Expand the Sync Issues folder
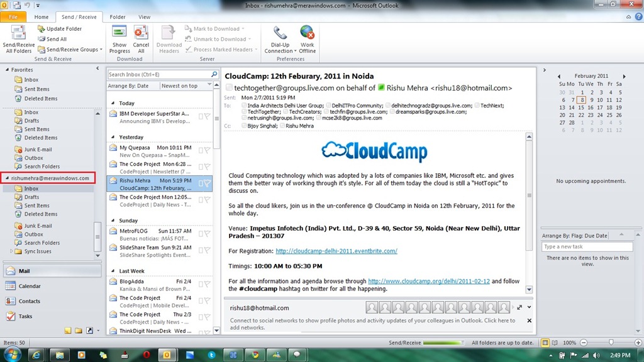Image resolution: width=644 pixels, height=362 pixels. pyautogui.click(x=11, y=251)
